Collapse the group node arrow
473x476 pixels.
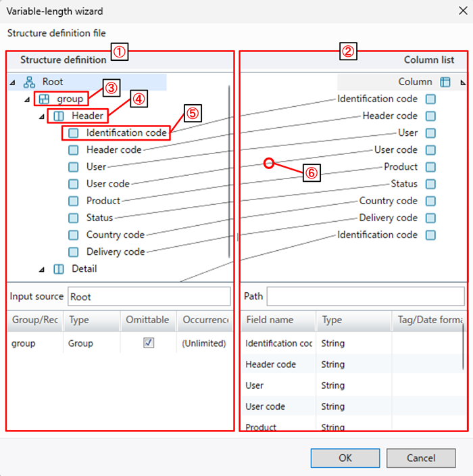tap(28, 99)
